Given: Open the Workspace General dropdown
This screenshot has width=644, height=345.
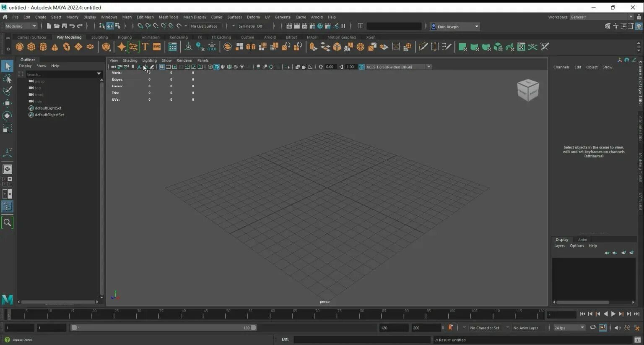Looking at the screenshot, I should 602,17.
